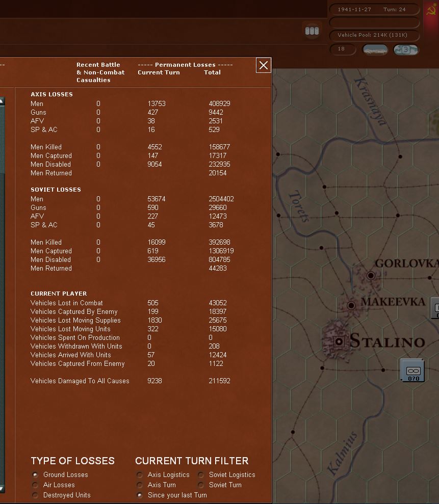The image size is (439, 504).
Task: Select the unit counter southeast of Stalino
Action: 412,370
